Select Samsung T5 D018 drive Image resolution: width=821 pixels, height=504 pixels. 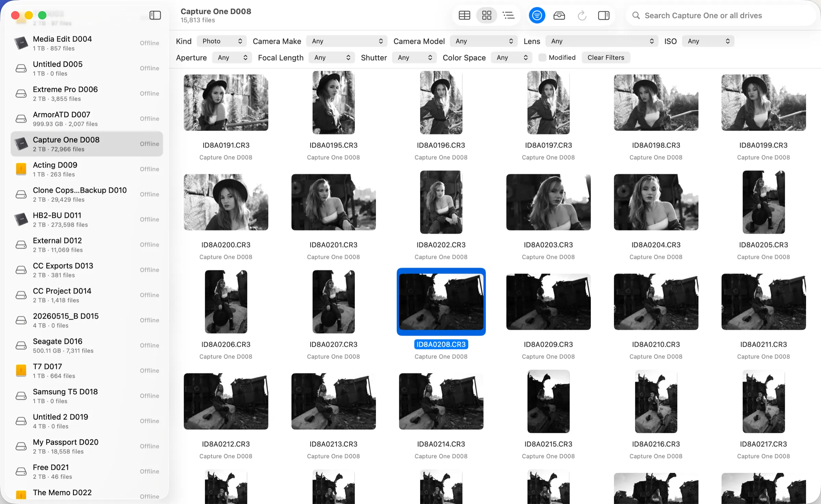pos(87,396)
